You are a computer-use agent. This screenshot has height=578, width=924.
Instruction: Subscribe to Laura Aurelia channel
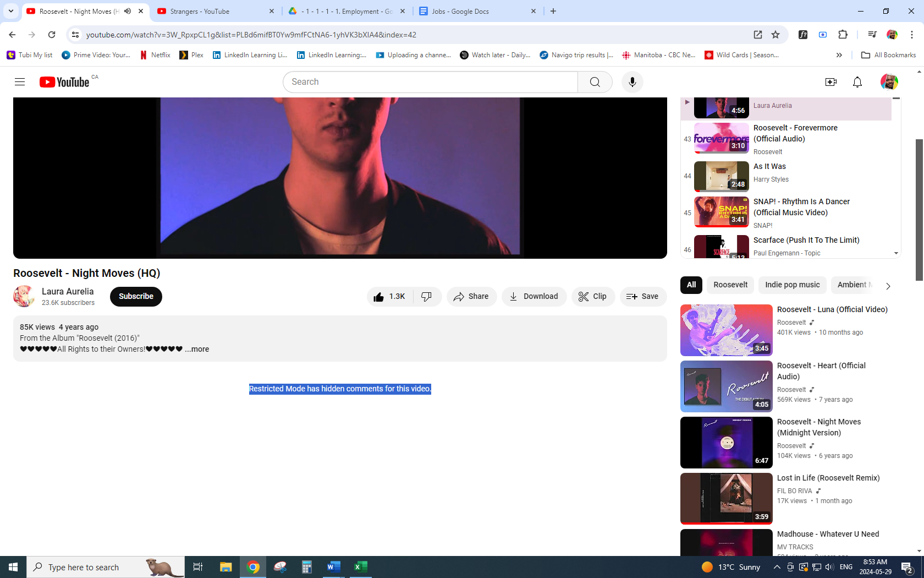click(x=136, y=297)
